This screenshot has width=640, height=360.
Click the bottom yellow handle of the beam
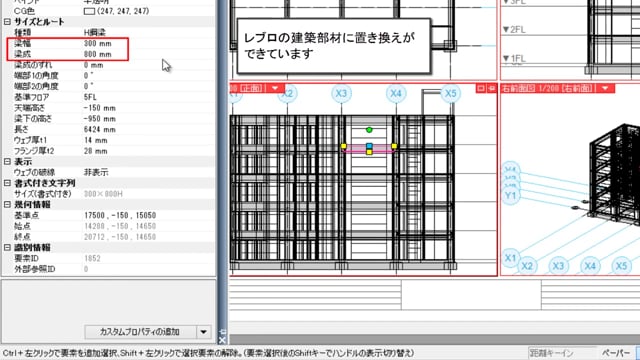pos(369,152)
